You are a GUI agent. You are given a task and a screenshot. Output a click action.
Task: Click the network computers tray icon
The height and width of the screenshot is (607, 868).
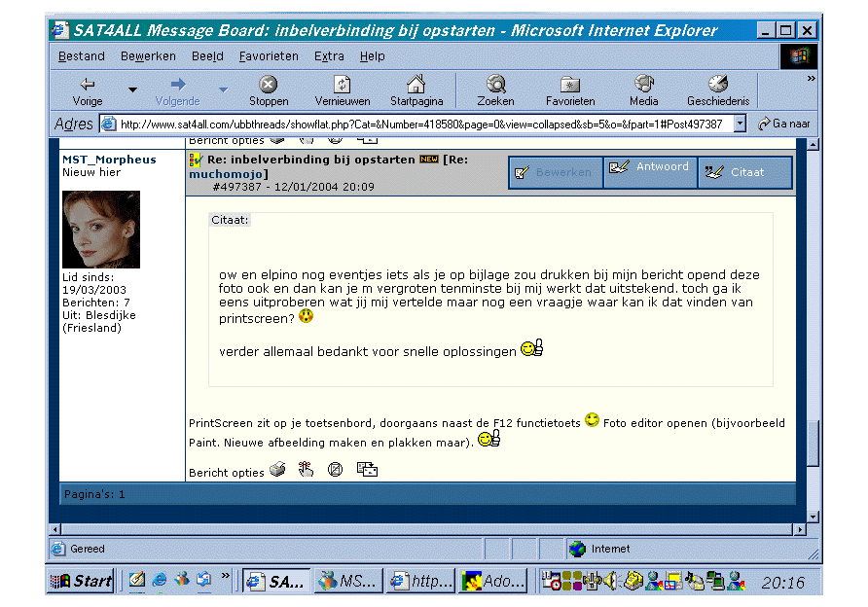coord(716,581)
